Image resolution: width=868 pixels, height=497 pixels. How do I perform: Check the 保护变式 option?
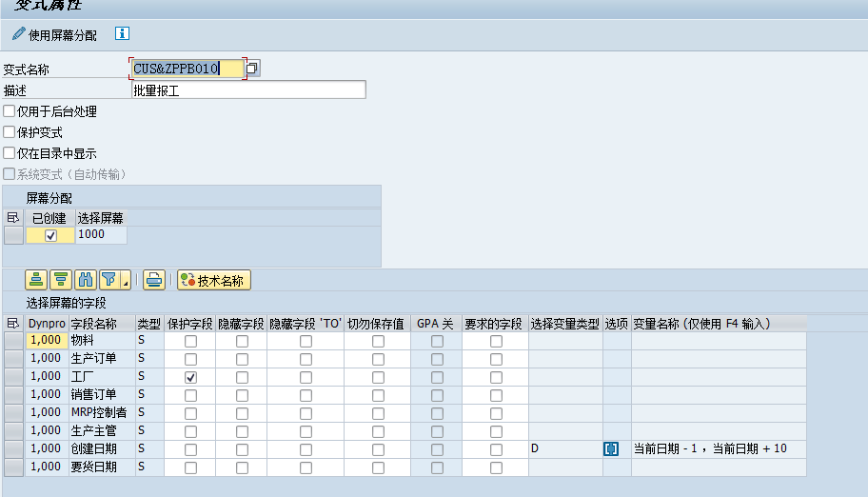pos(10,132)
